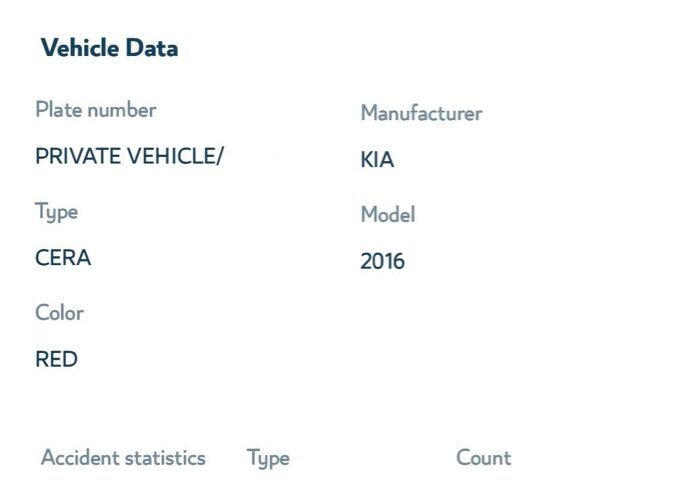Screen dimensions: 696x493
Task: Click the Color field label
Action: tap(59, 313)
